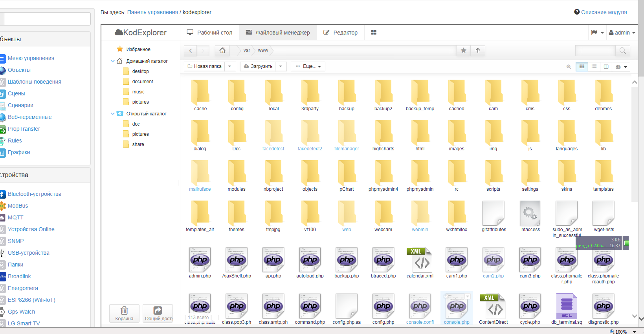Expand the Еще more actions dropdown
The height and width of the screenshot is (334, 644).
[x=308, y=66]
